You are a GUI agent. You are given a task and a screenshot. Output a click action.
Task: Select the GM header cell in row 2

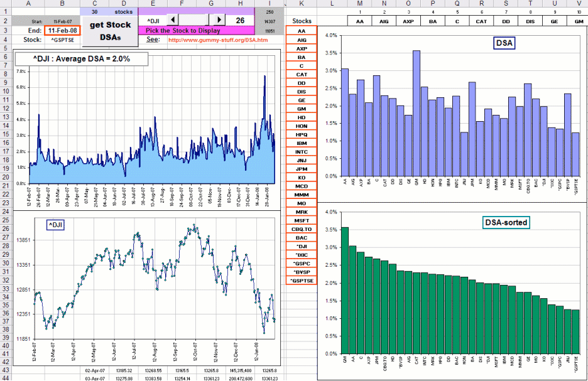coord(579,21)
